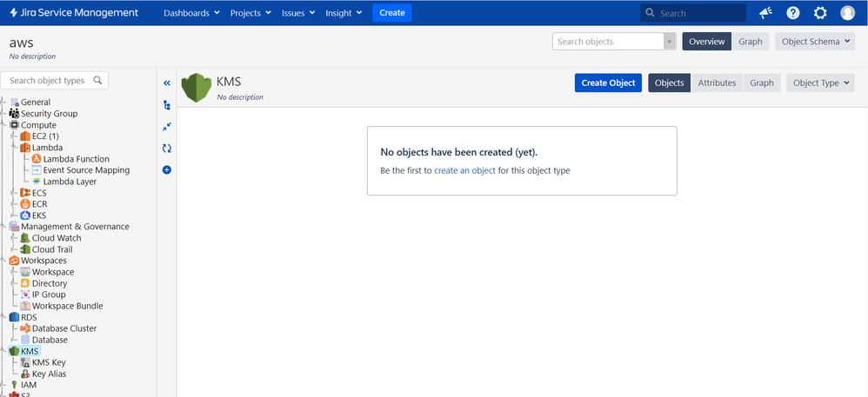Click the EC2 icon in tree

click(25, 136)
